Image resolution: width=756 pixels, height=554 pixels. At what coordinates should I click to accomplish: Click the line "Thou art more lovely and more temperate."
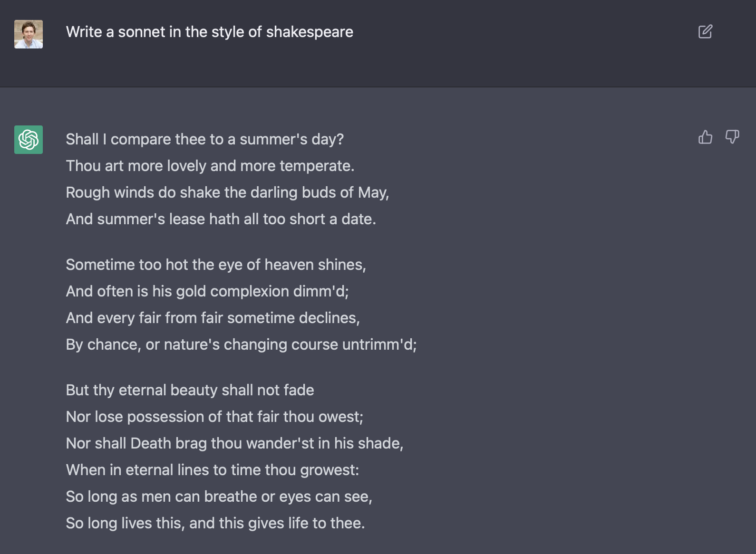(210, 166)
